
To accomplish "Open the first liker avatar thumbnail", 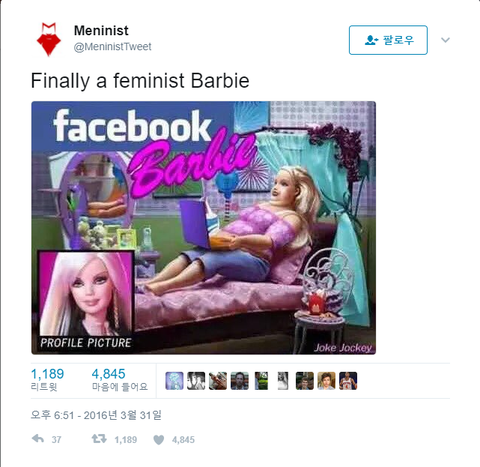I will tap(174, 381).
